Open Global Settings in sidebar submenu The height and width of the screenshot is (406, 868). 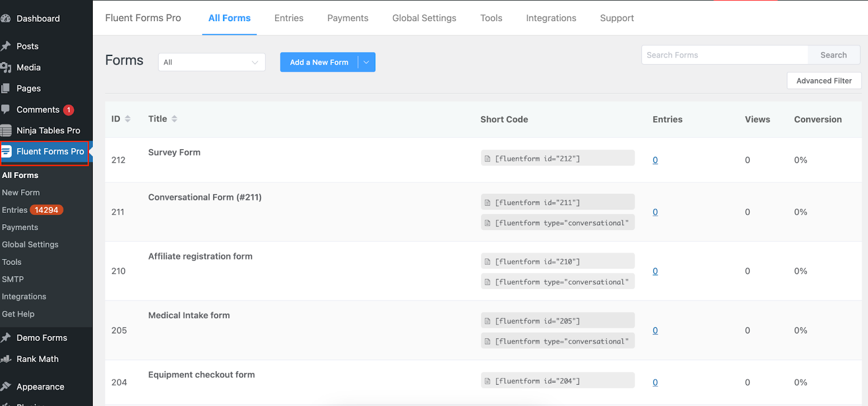30,245
